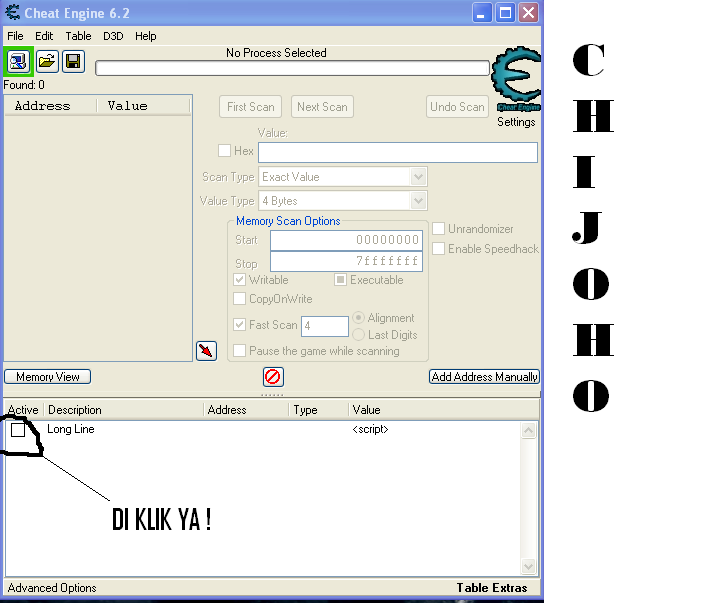Screen dimensions: 720x603
Task: Open the Edit menu
Action: pos(44,36)
